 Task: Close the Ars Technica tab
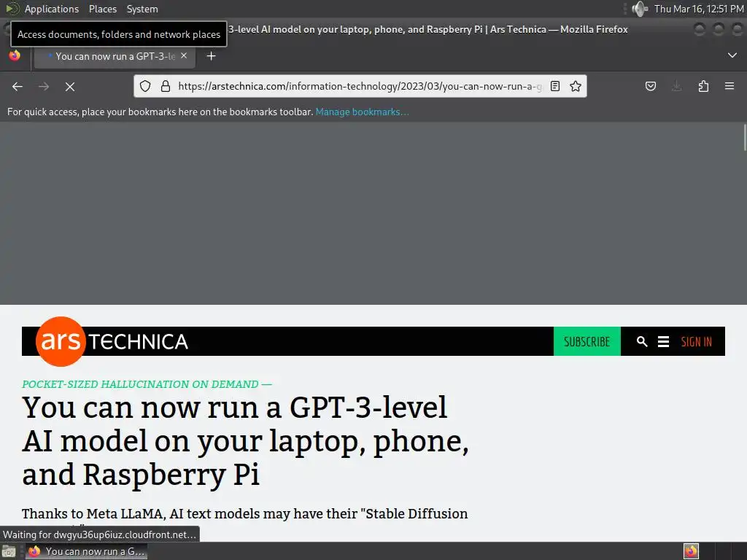click(184, 55)
